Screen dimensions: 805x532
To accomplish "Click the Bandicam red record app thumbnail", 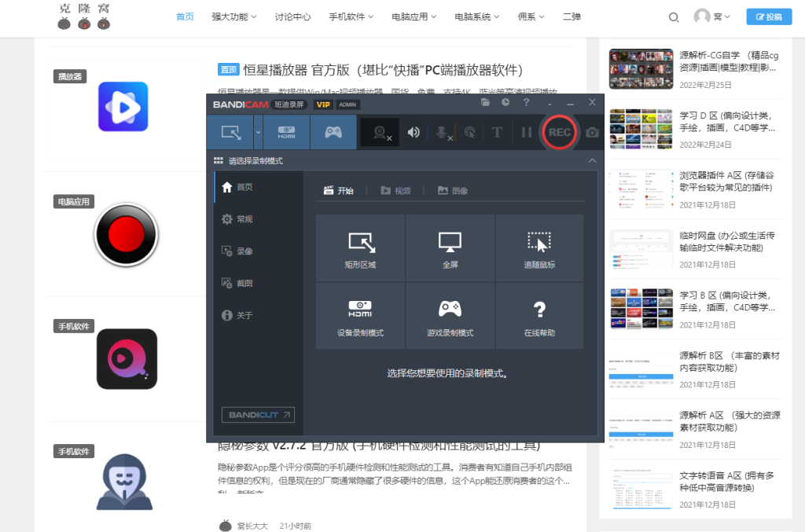I will (127, 234).
